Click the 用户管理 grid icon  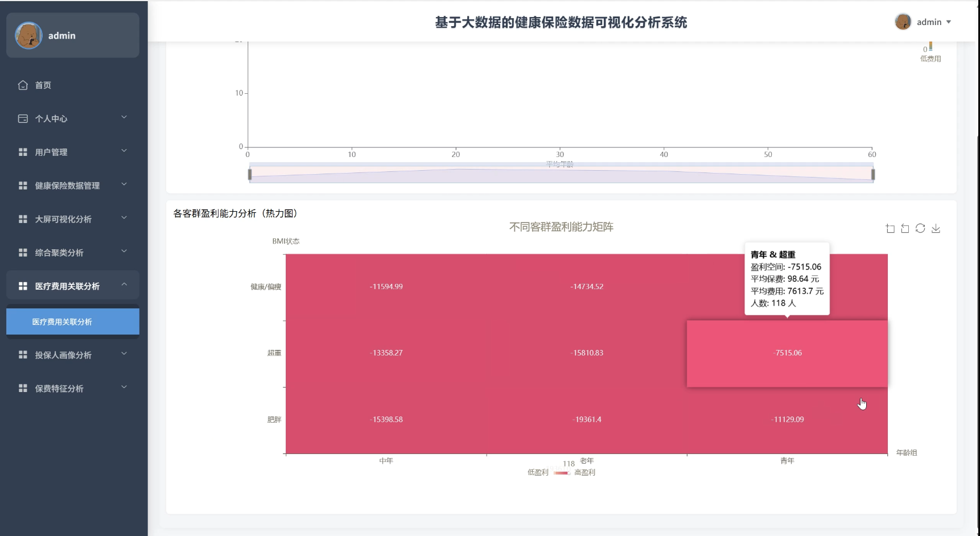(x=23, y=152)
